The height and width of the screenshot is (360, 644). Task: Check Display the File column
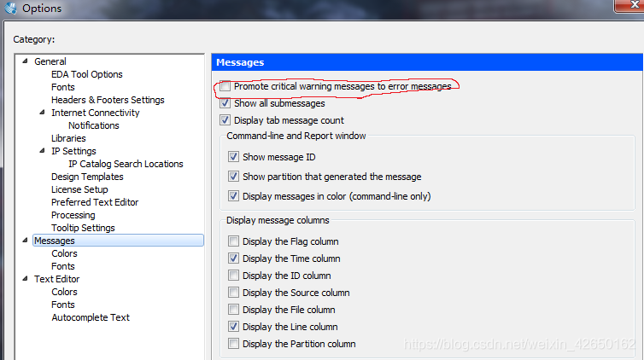tap(234, 310)
